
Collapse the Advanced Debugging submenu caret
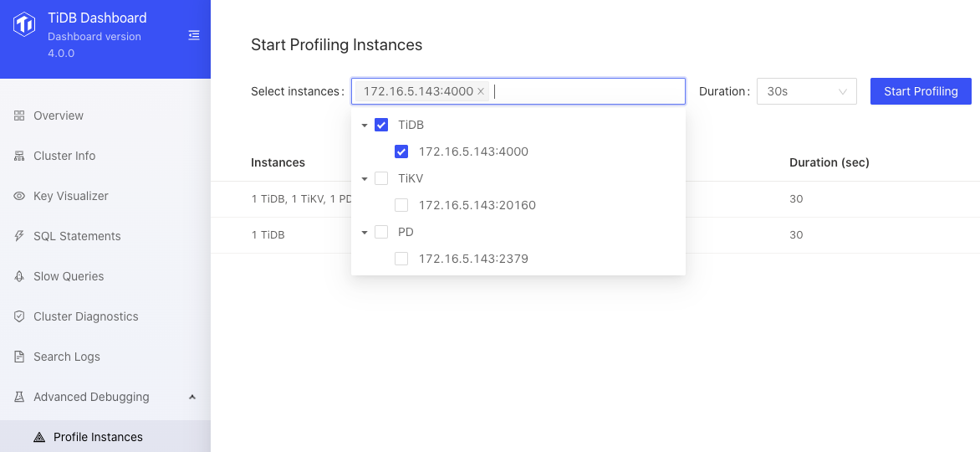pos(192,397)
